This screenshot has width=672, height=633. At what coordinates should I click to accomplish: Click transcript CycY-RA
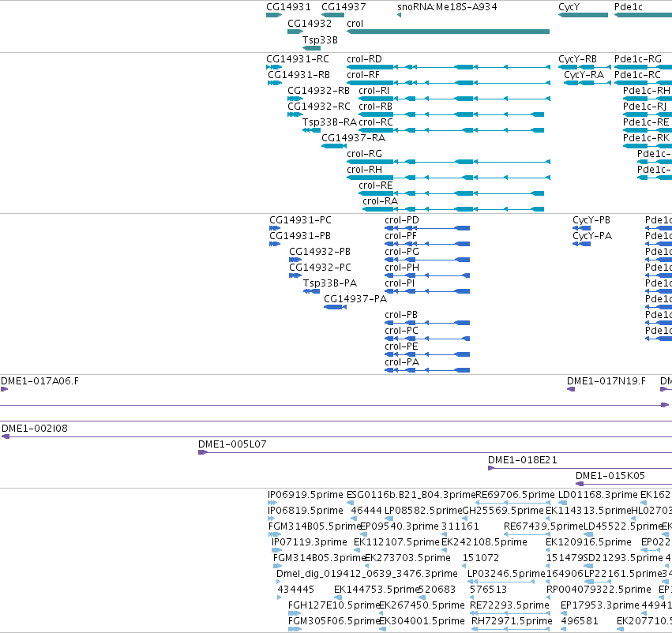(x=588, y=83)
